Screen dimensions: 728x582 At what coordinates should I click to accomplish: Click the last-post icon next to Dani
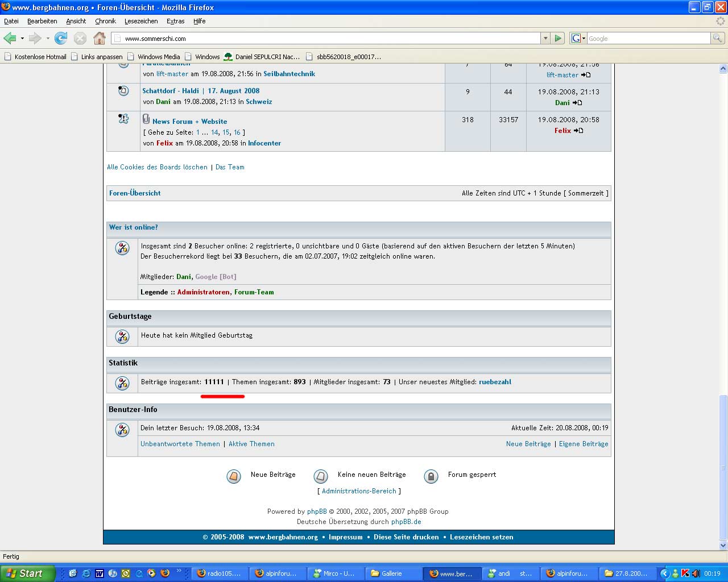click(577, 103)
